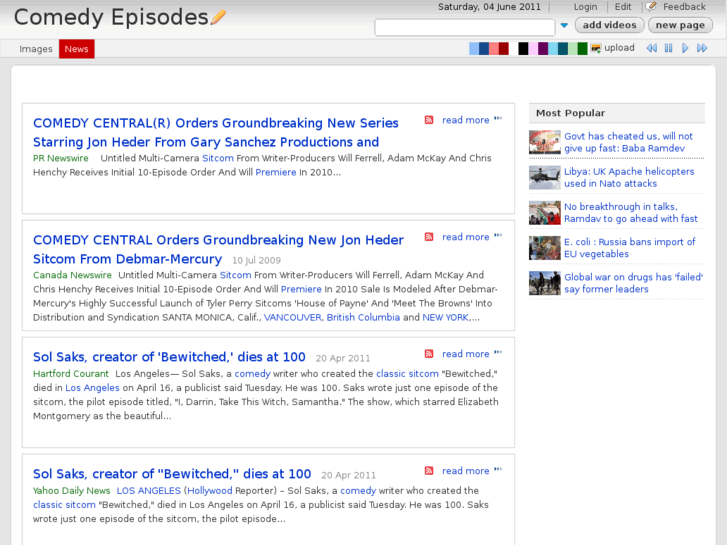Screen dimensions: 727x545
Task: Pick the dark teal color swatch
Action: coord(563,48)
